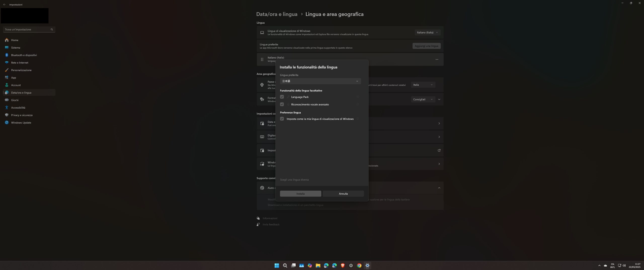Go back with the Impostazioni back arrow
The height and width of the screenshot is (270, 644).
point(4,5)
